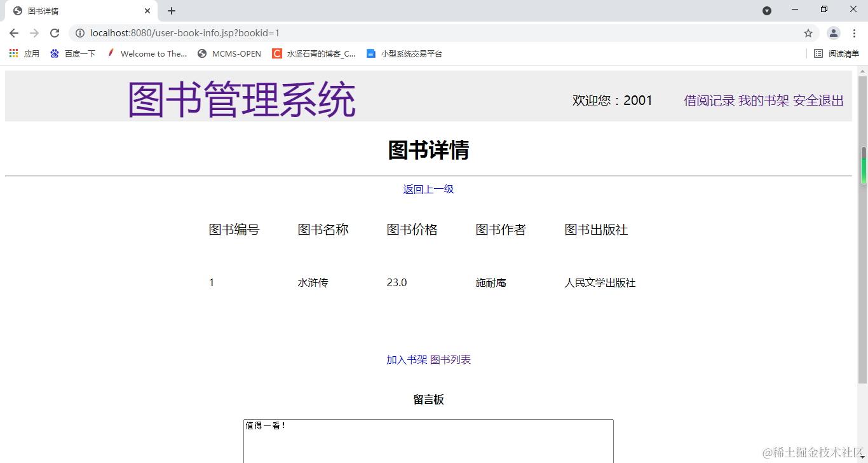Viewport: 868px width, 463px height.
Task: Open the Chrome three-dot menu
Action: pos(854,32)
